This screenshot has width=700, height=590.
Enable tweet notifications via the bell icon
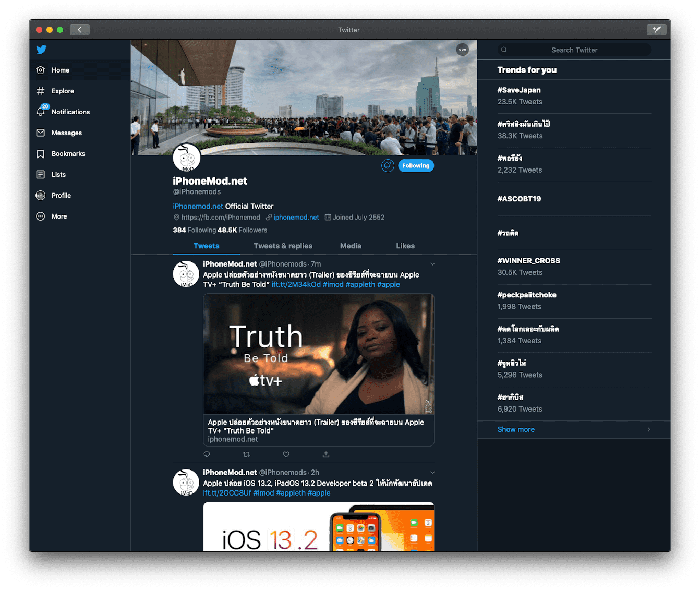(388, 165)
